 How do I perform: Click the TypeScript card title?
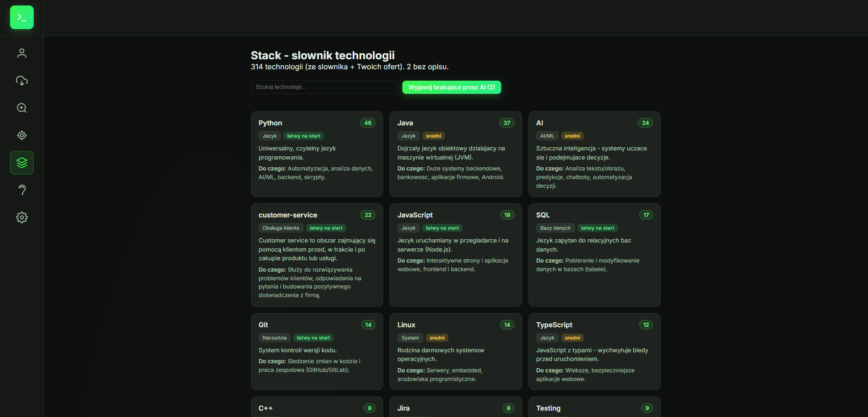554,325
